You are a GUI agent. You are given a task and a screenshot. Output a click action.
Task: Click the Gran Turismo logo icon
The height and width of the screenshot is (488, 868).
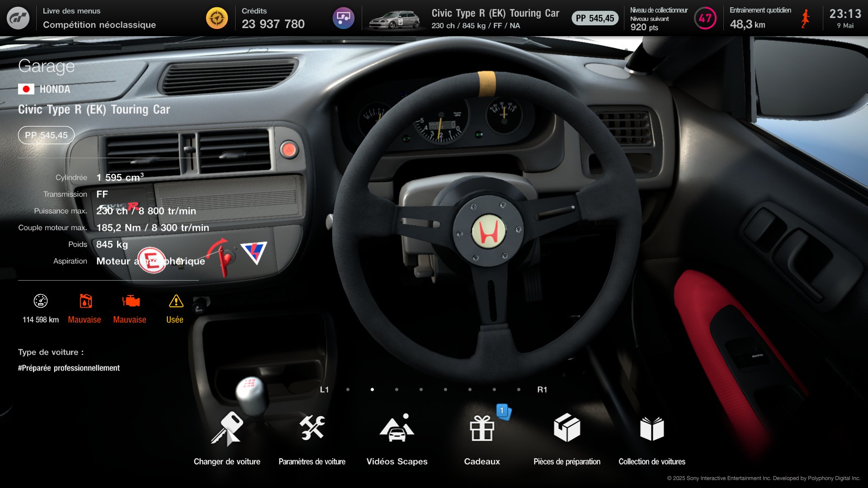18,18
